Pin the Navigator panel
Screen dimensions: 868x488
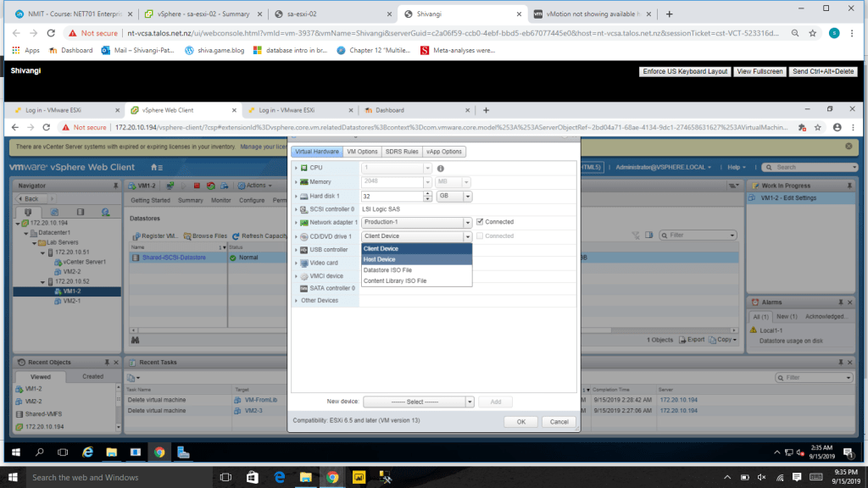tap(115, 186)
